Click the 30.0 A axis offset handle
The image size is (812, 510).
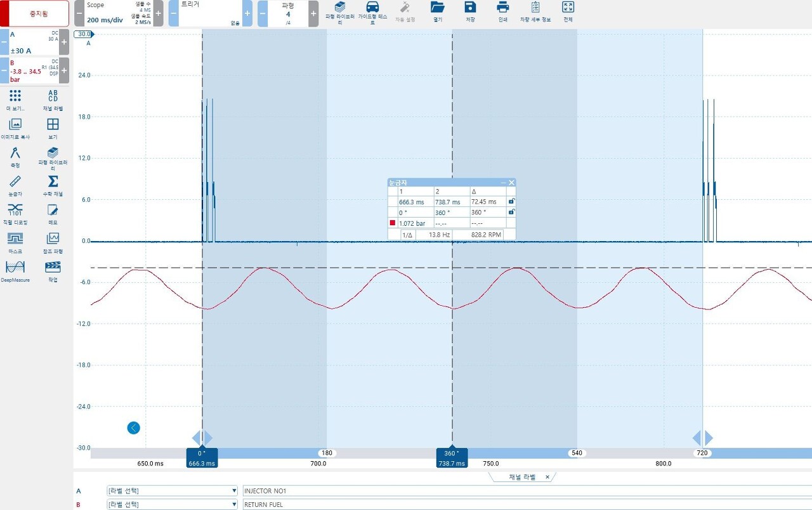pyautogui.click(x=83, y=34)
